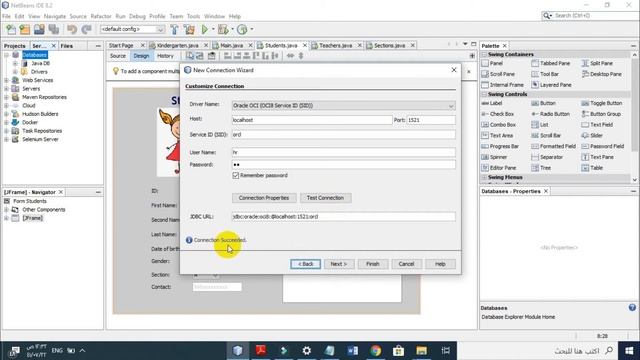Screen dimensions: 640x360
Task: Click the Windows Start button
Action: (629, 351)
